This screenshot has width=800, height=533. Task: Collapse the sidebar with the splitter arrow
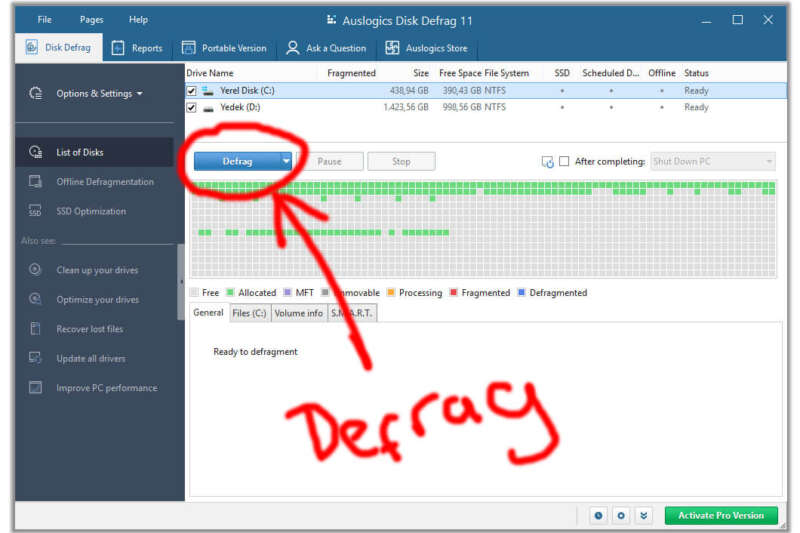pos(181,282)
